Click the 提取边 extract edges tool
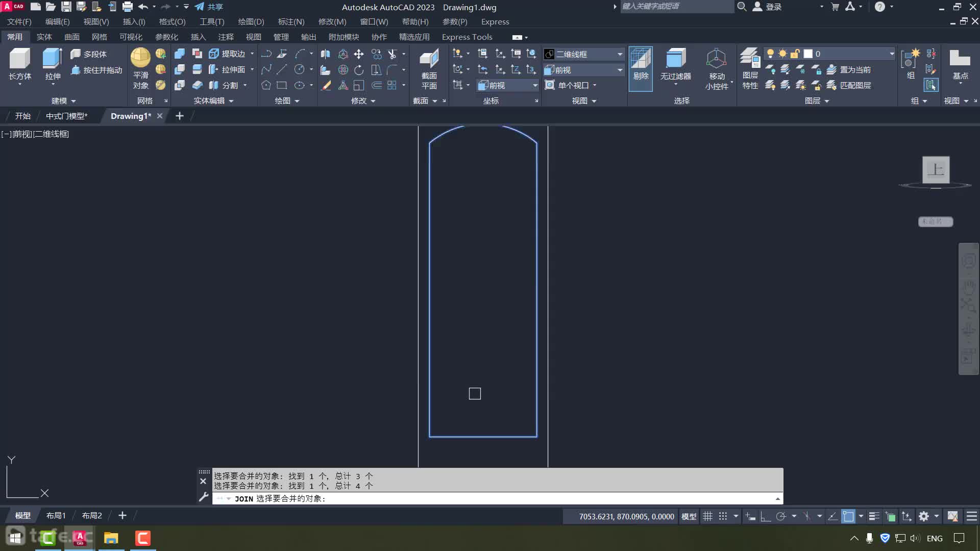980x551 pixels. [x=228, y=54]
